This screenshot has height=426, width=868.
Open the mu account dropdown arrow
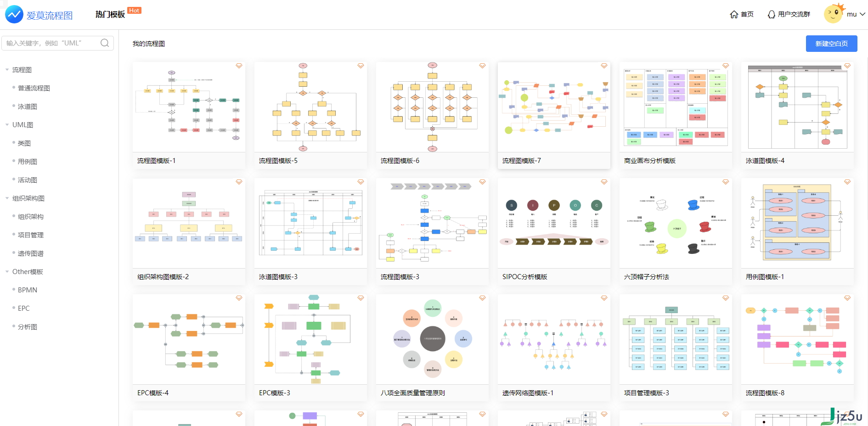[x=862, y=14]
